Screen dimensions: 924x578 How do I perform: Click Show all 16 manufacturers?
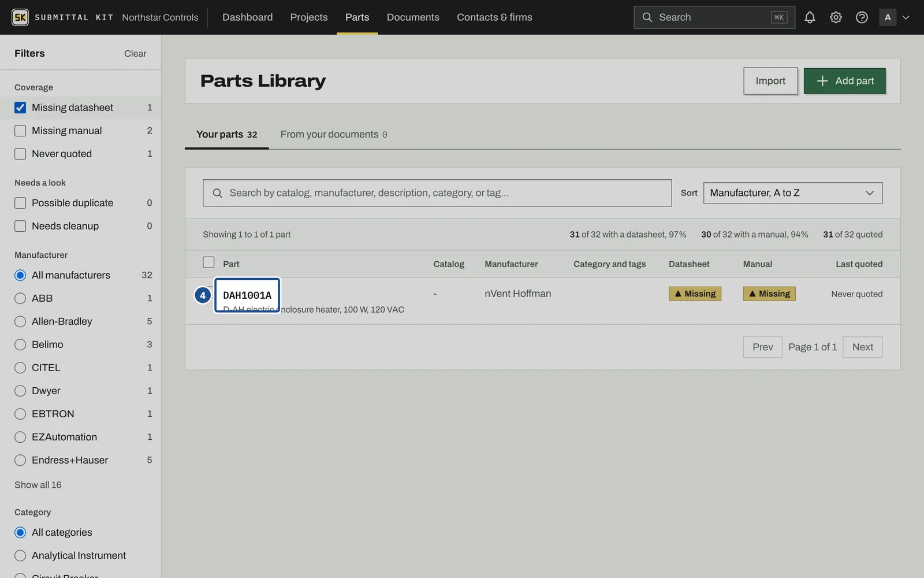tap(38, 485)
